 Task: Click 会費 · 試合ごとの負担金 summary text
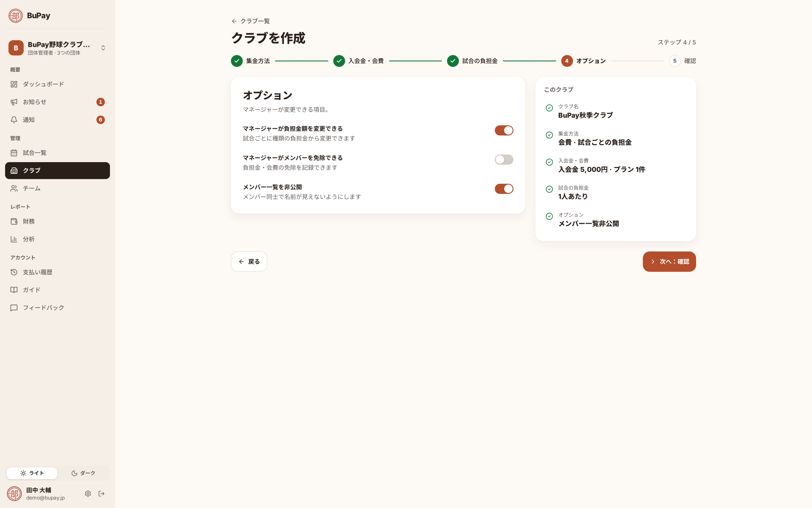click(595, 142)
